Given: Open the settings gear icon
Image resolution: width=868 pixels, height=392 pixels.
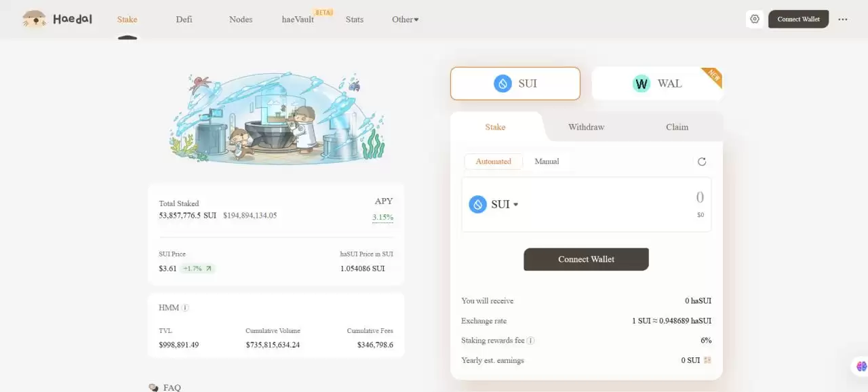Looking at the screenshot, I should [755, 19].
